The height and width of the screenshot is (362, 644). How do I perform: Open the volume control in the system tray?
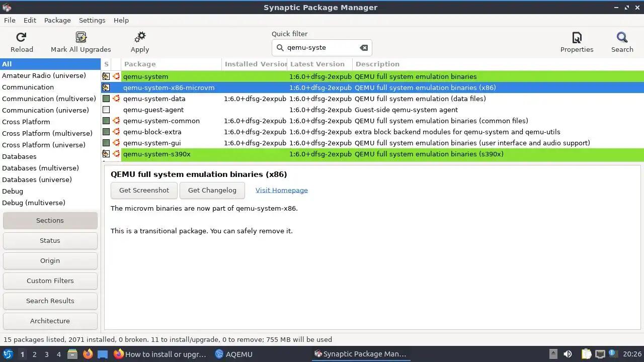pos(568,354)
